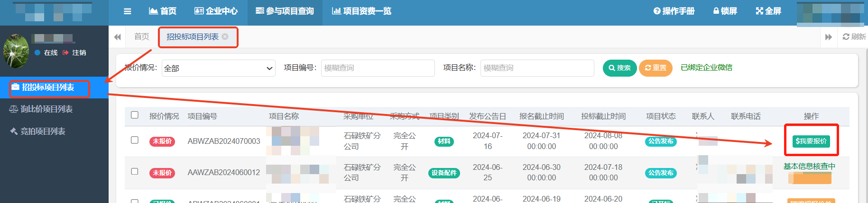This screenshot has height=203, width=868.
Task: Click the tabs scroll-left double arrow
Action: 118,37
